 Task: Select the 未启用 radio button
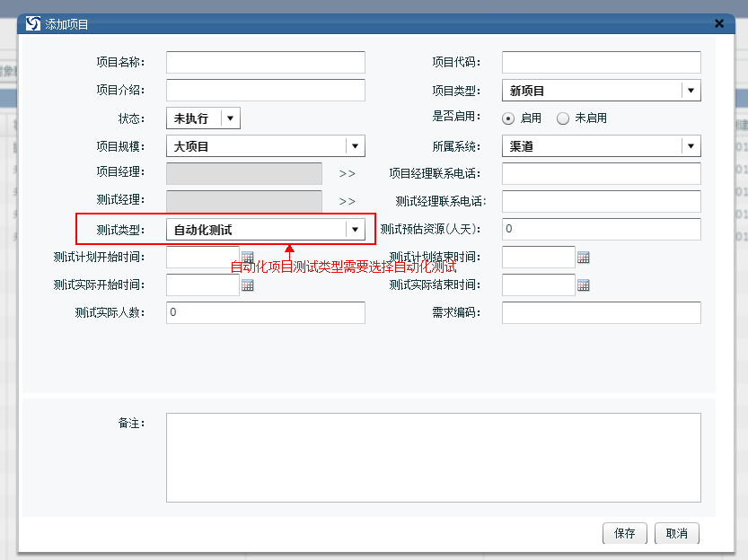(x=563, y=118)
